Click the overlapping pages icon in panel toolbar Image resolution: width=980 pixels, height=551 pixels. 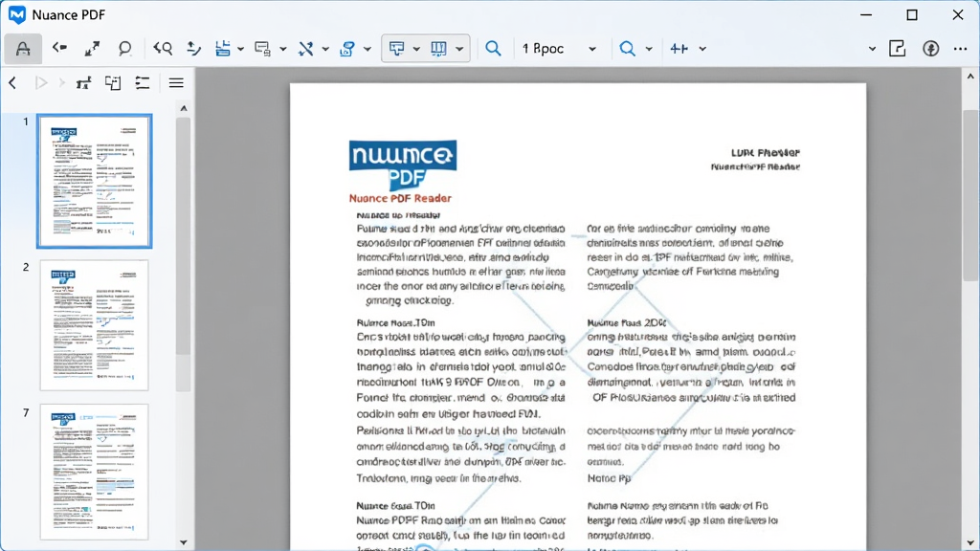[113, 82]
